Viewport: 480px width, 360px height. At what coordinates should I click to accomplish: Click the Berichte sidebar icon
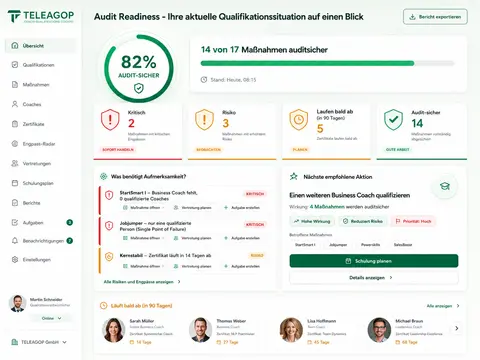click(15, 203)
